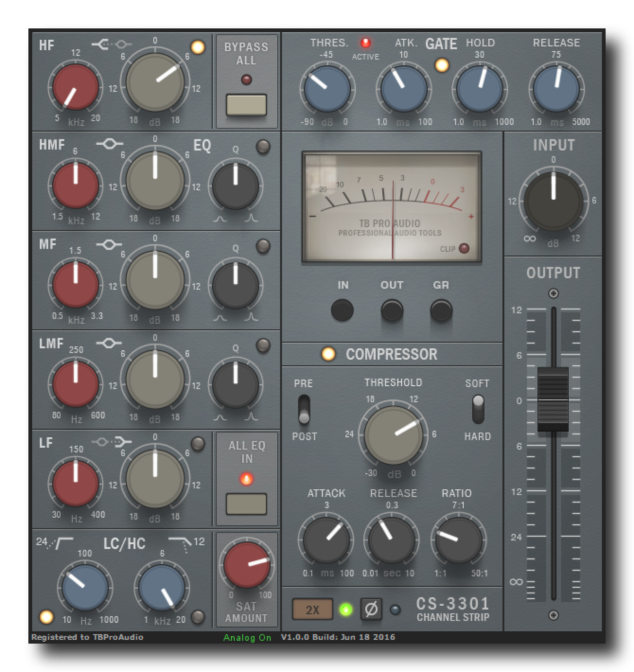Click the small LED beside the phase button
Screen dimensions: 634x672
[395, 610]
